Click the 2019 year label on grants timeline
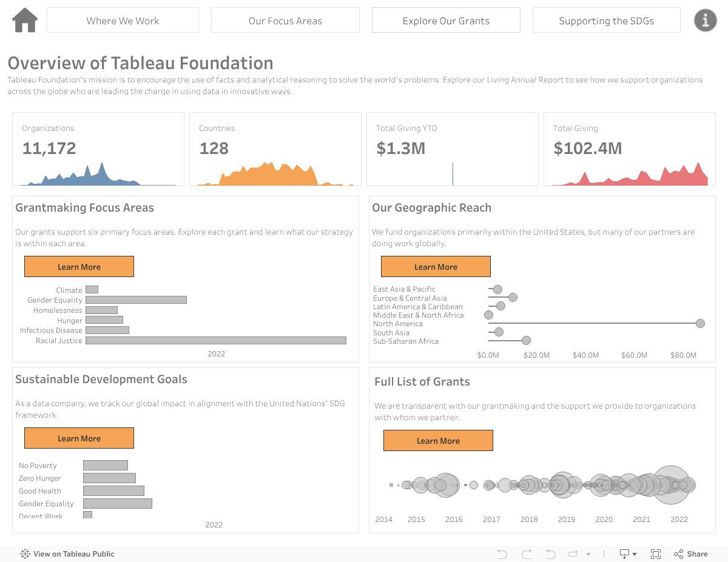Viewport: 728px width, 562px height. click(567, 519)
